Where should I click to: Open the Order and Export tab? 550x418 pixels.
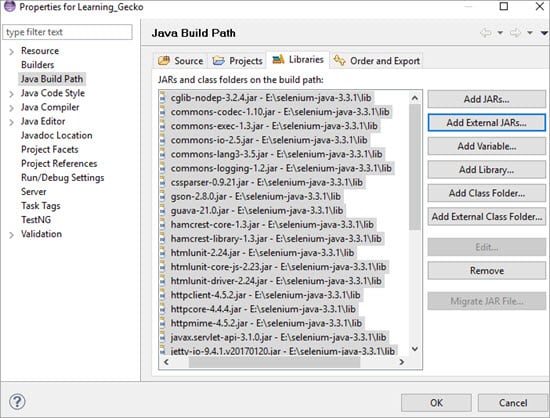(x=376, y=61)
